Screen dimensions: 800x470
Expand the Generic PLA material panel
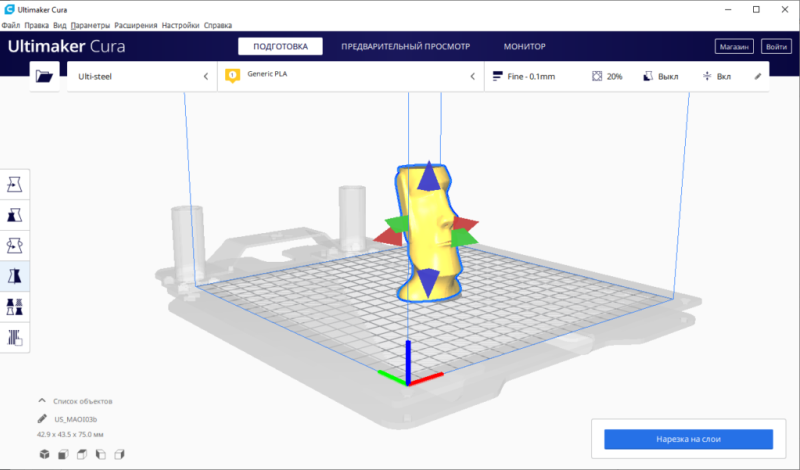coord(351,77)
